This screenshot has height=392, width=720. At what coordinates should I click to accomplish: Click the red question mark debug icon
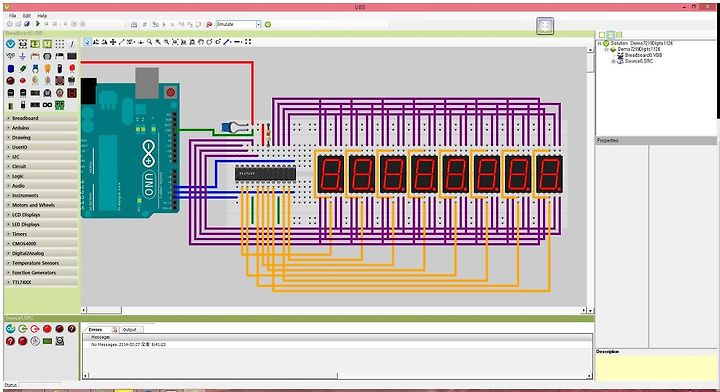pyautogui.click(x=10, y=341)
